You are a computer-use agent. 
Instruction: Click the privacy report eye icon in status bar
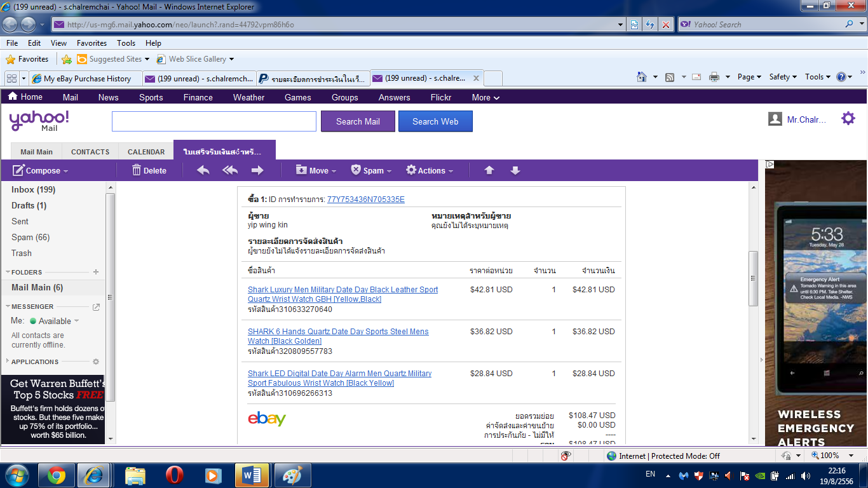click(566, 456)
